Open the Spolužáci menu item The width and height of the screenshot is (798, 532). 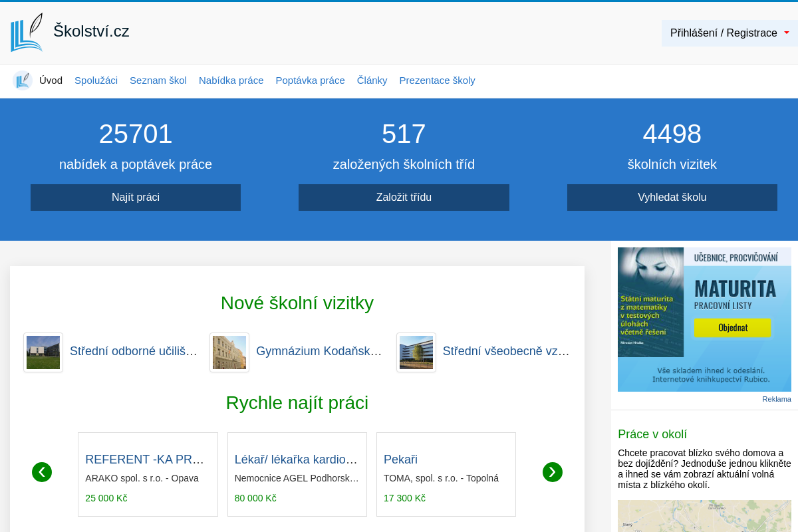pos(96,80)
